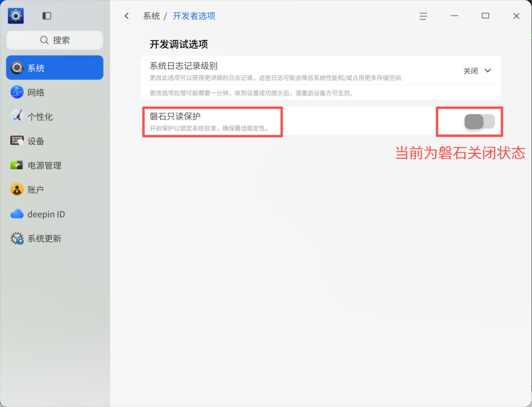Click the 系统更新 gear icon
Screen dimensions: 532x407
tap(17, 239)
